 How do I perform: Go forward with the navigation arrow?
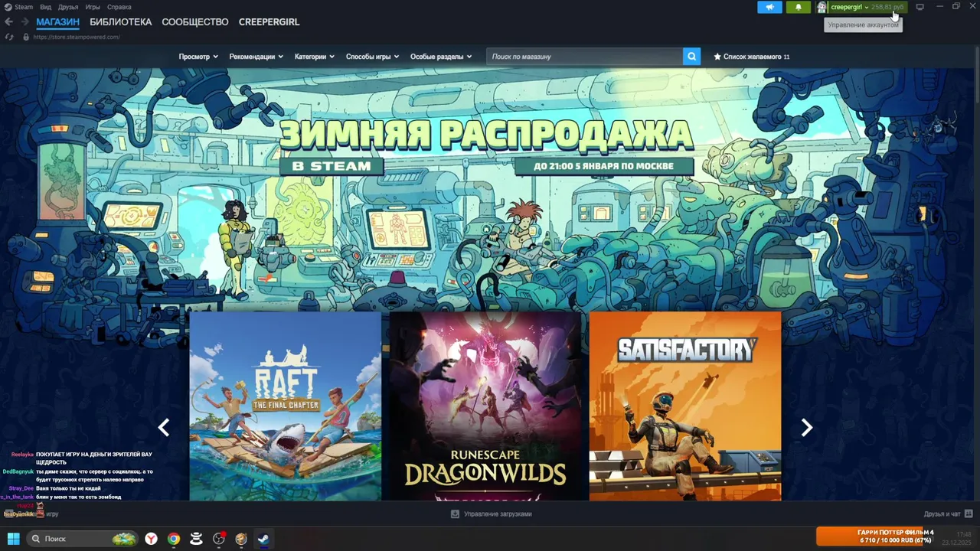click(24, 21)
